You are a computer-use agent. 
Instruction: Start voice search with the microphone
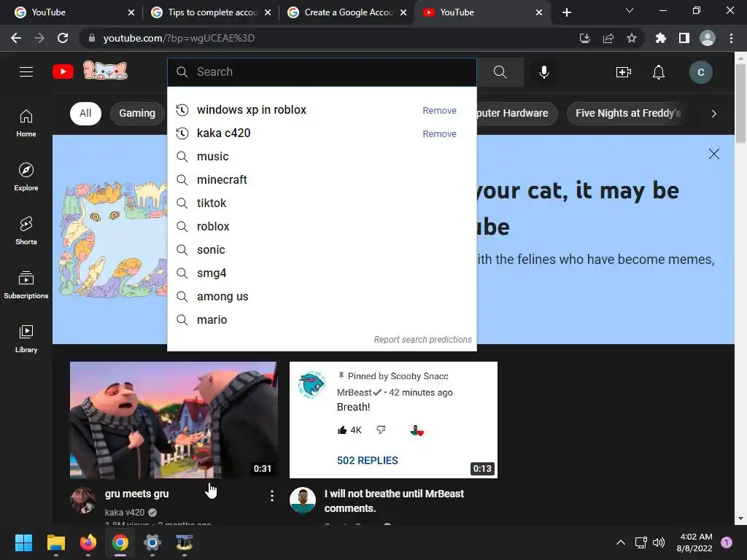click(x=543, y=72)
